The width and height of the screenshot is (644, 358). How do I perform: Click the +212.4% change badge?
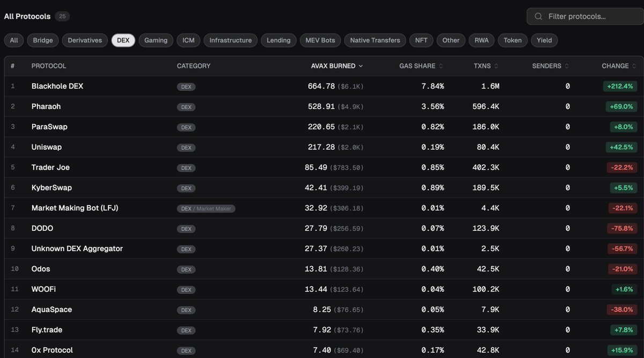click(620, 86)
